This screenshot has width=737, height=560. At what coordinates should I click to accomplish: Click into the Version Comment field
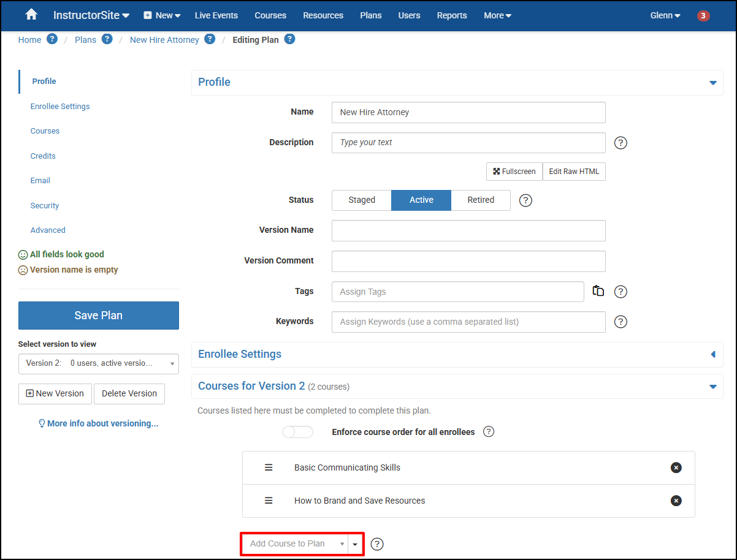tap(468, 261)
